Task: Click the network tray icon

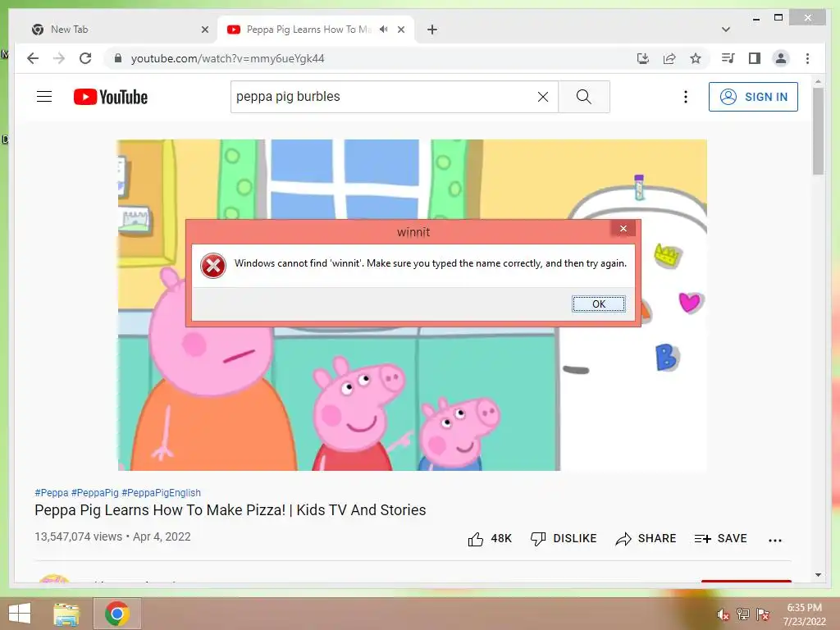Action: (743, 614)
